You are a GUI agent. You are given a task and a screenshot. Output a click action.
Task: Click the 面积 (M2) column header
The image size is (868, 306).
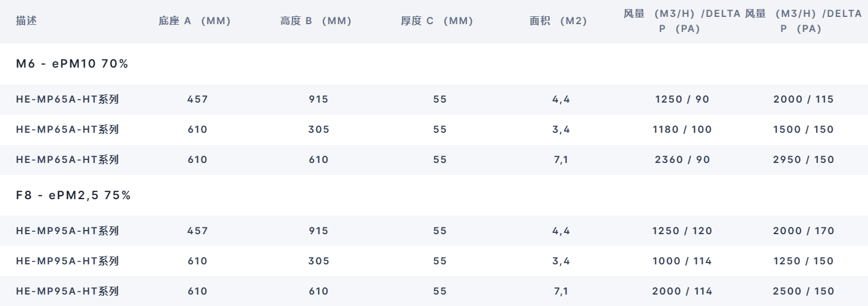[558, 21]
